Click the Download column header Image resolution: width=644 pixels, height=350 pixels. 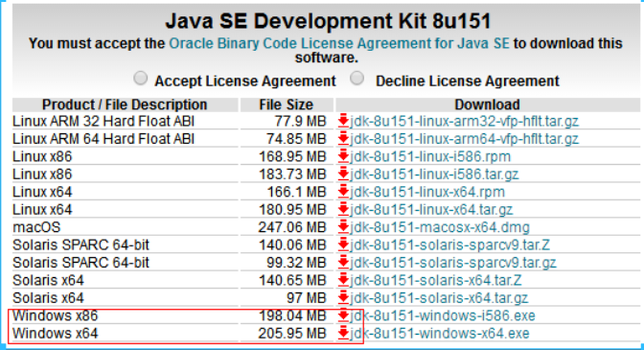488,105
